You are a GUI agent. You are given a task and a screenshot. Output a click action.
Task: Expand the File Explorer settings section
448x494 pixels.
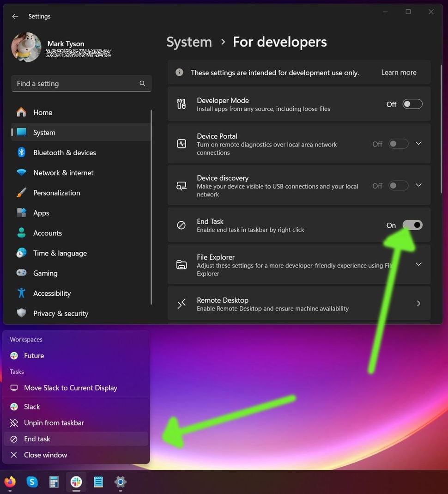pyautogui.click(x=418, y=264)
